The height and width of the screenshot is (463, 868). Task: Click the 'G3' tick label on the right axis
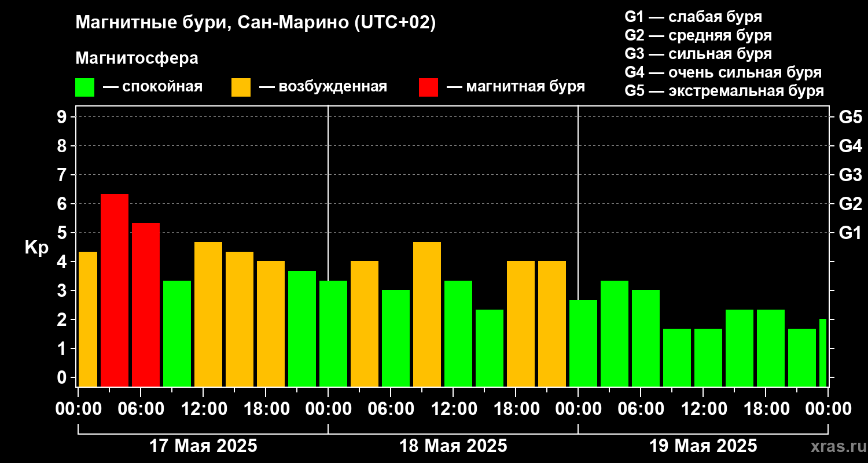coord(850,175)
